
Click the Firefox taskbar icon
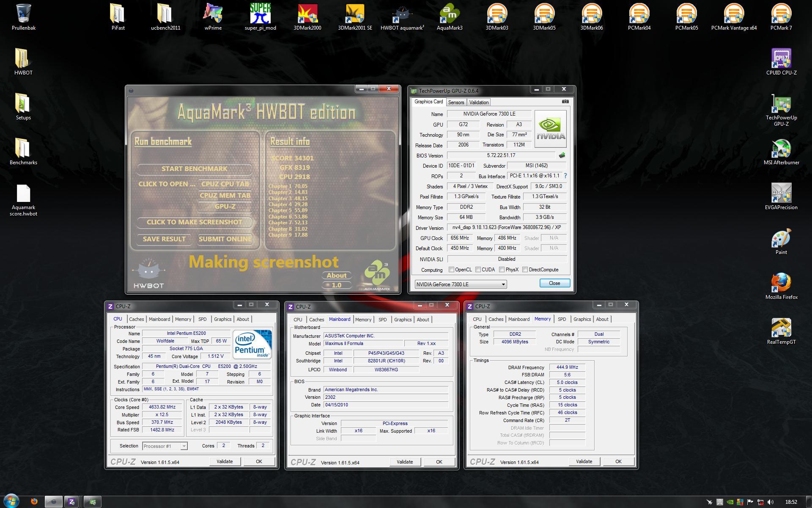coord(34,502)
